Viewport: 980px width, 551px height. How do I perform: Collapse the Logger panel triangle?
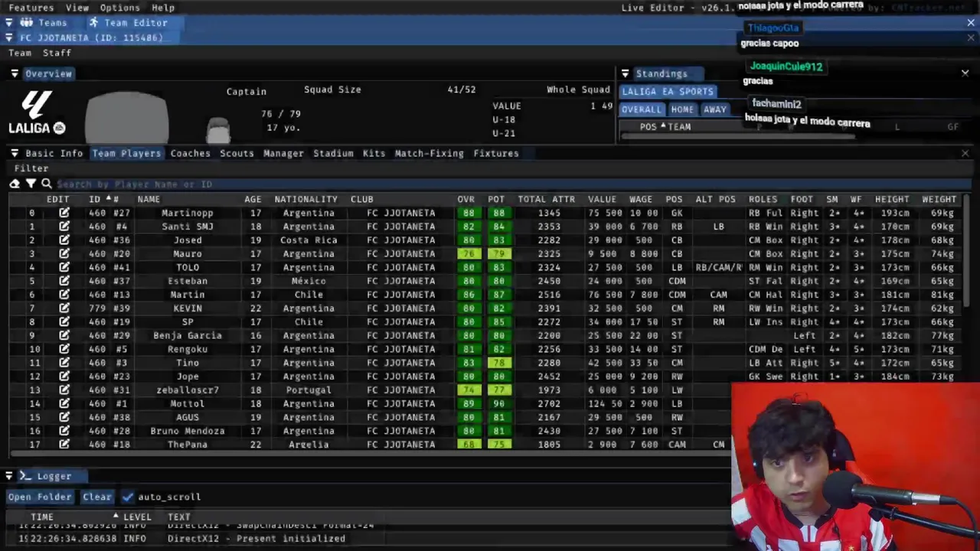[x=9, y=476]
